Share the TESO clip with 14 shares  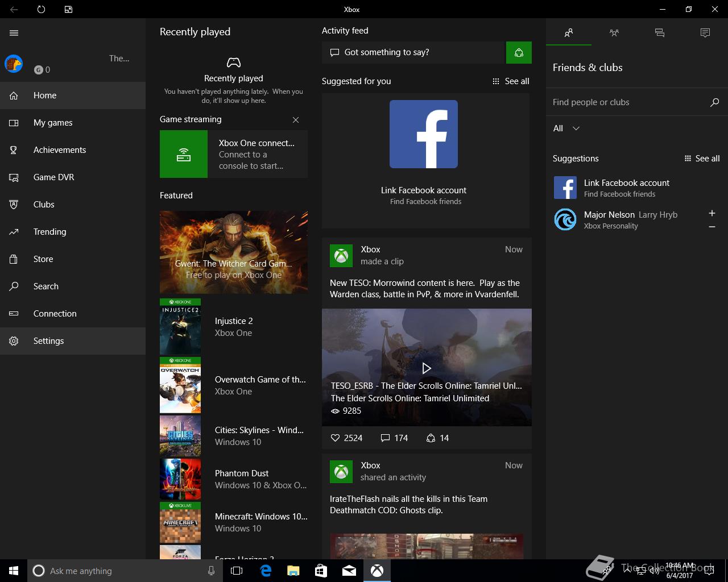click(x=437, y=438)
